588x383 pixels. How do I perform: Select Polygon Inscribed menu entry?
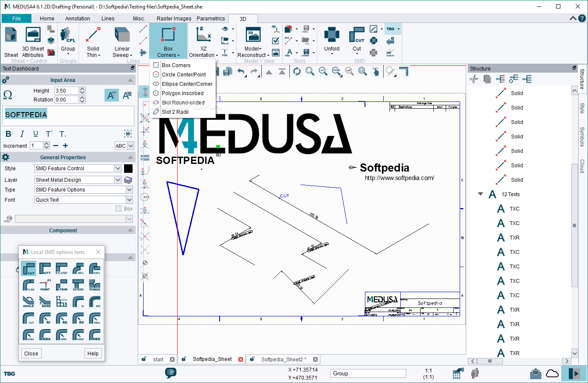[x=183, y=93]
